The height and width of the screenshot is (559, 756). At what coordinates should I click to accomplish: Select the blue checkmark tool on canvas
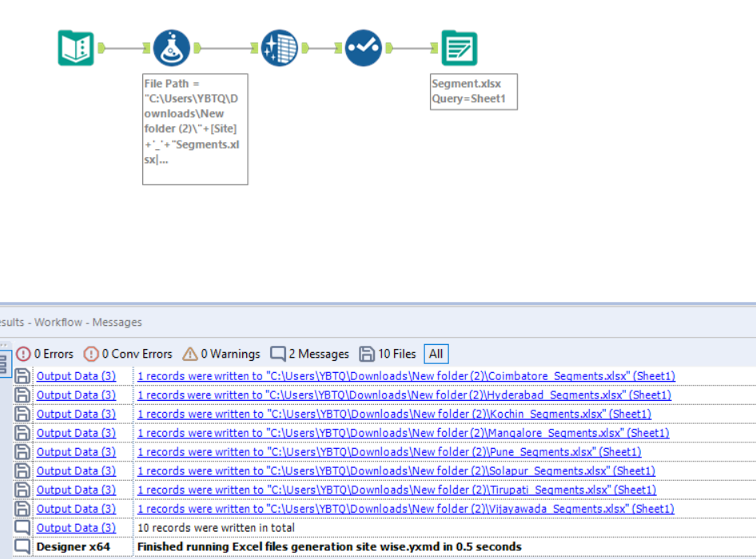[x=364, y=48]
